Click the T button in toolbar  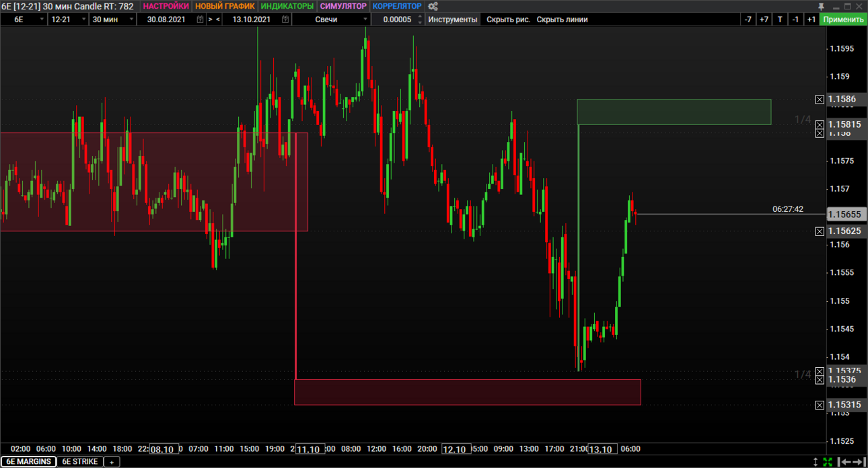point(780,19)
